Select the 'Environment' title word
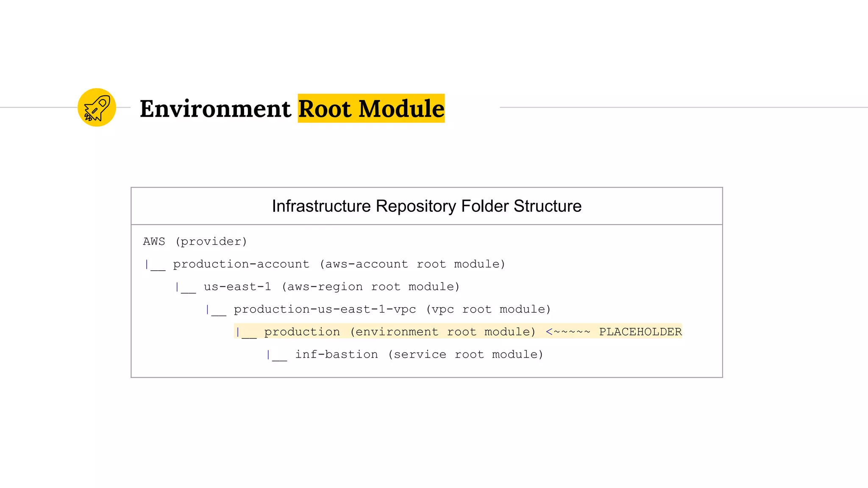 click(215, 108)
